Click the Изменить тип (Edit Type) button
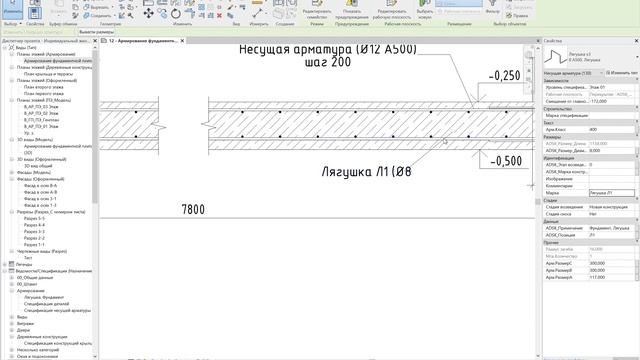This screenshot has height=360, width=640. pos(621,73)
